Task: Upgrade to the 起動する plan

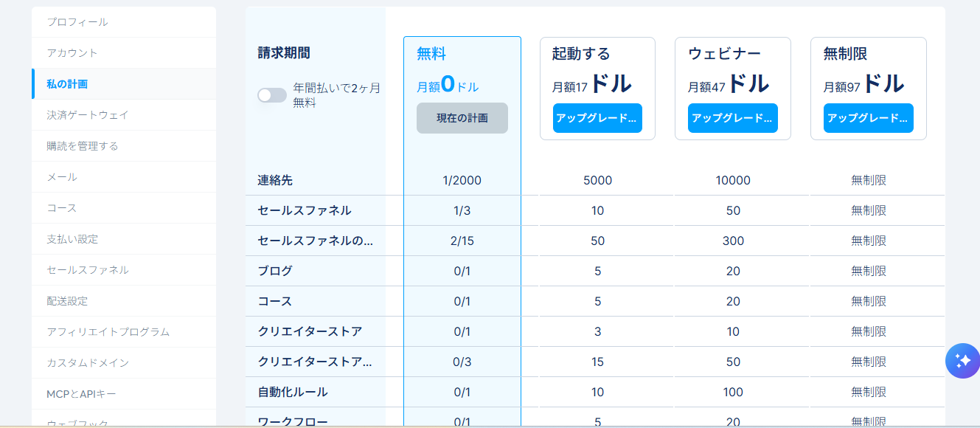Action: [597, 118]
